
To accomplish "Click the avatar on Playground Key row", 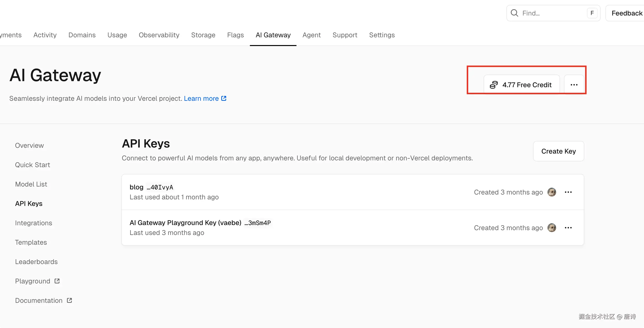I will click(x=552, y=228).
